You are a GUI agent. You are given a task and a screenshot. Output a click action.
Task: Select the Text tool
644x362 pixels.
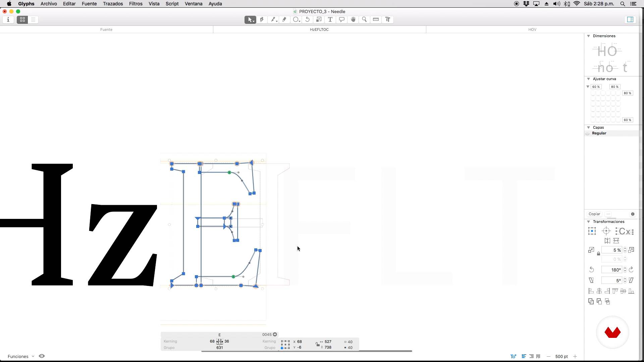click(330, 20)
